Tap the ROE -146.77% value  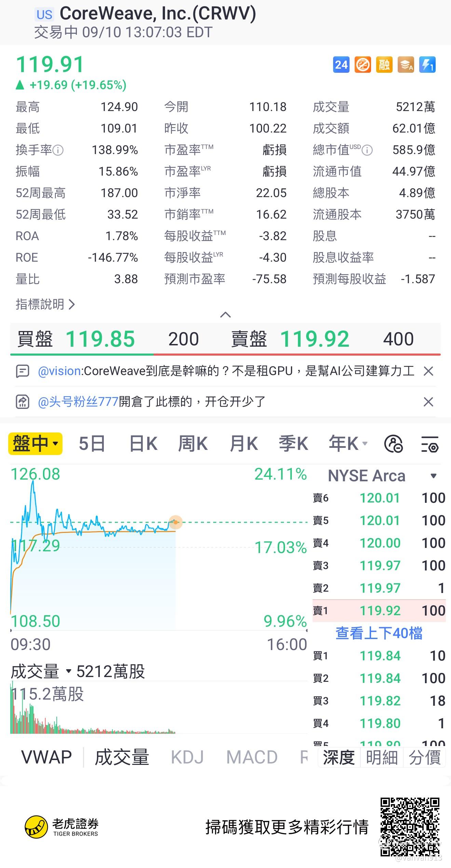pyautogui.click(x=113, y=258)
